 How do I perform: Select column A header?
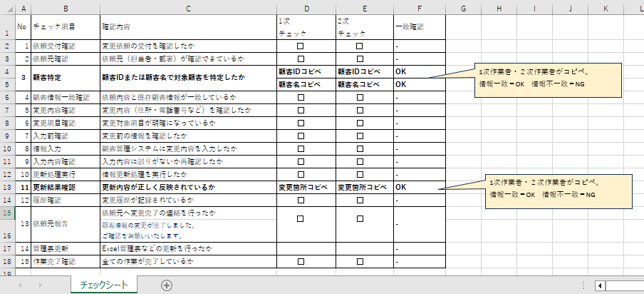pyautogui.click(x=23, y=9)
